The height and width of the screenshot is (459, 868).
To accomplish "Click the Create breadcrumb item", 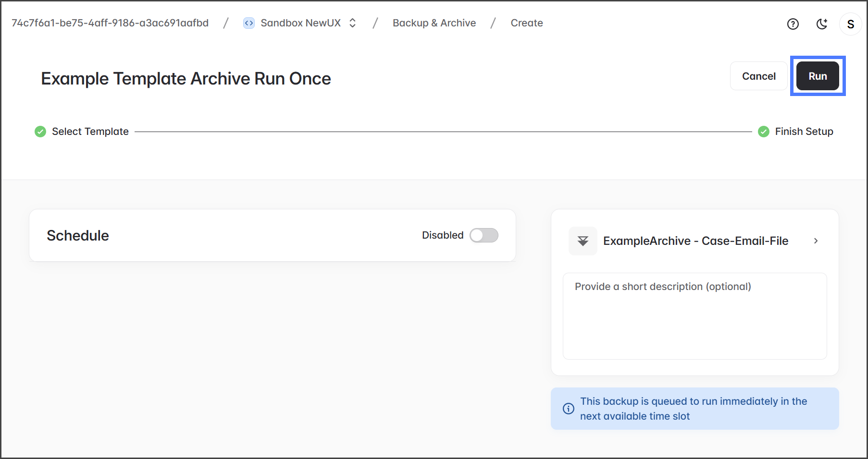I will point(526,23).
